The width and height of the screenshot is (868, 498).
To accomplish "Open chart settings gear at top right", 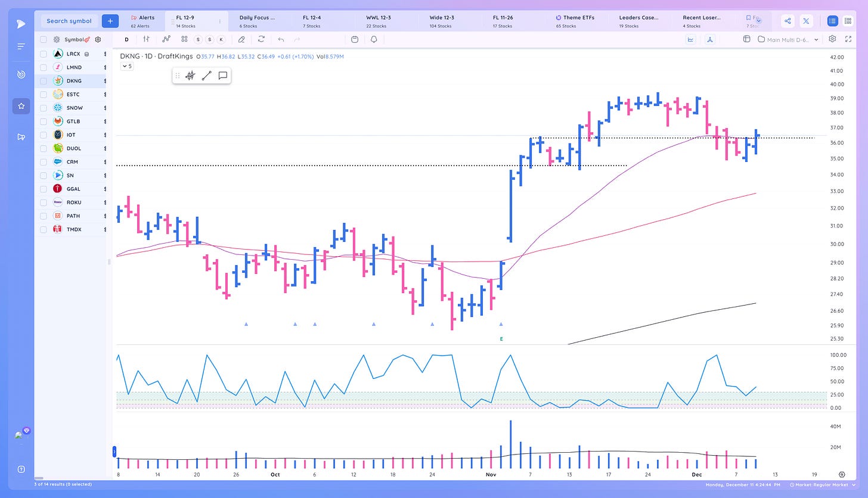I will pyautogui.click(x=832, y=39).
